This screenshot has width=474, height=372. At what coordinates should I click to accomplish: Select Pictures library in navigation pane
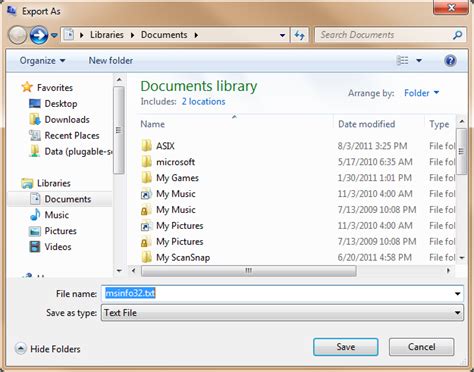point(53,231)
